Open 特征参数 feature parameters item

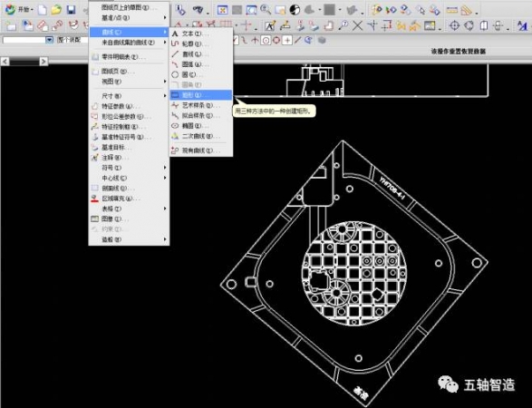pos(129,106)
